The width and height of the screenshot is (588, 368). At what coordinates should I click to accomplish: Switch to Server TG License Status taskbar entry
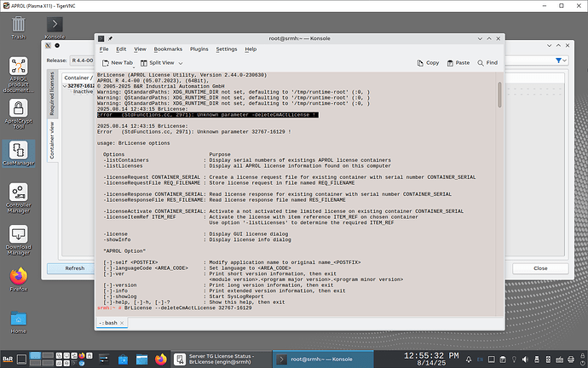click(x=222, y=359)
